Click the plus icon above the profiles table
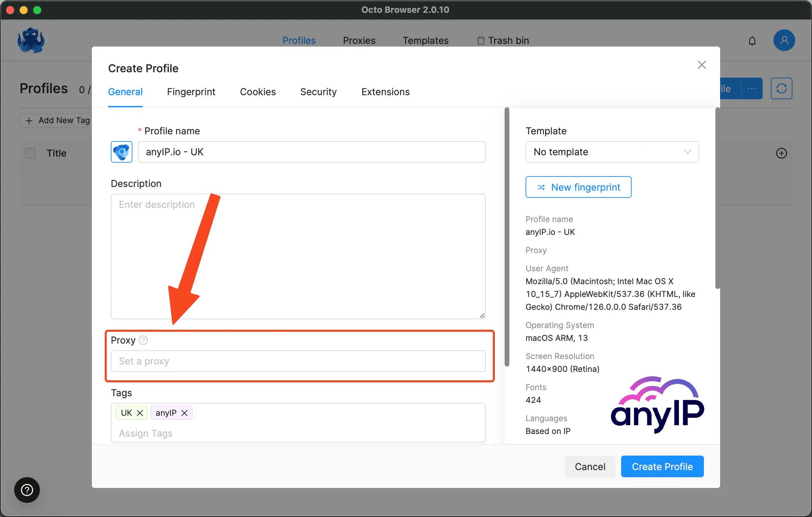This screenshot has height=517, width=812. point(781,153)
